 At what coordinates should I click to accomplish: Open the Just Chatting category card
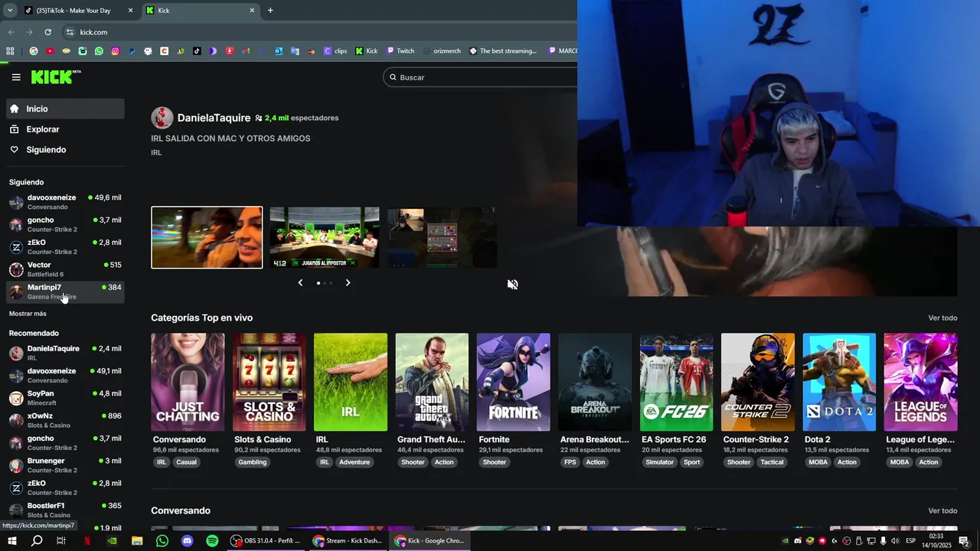(x=188, y=382)
